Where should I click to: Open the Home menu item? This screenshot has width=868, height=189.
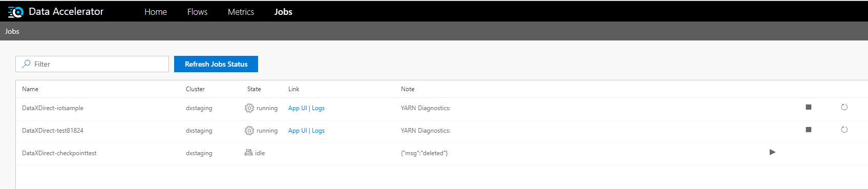coord(156,12)
